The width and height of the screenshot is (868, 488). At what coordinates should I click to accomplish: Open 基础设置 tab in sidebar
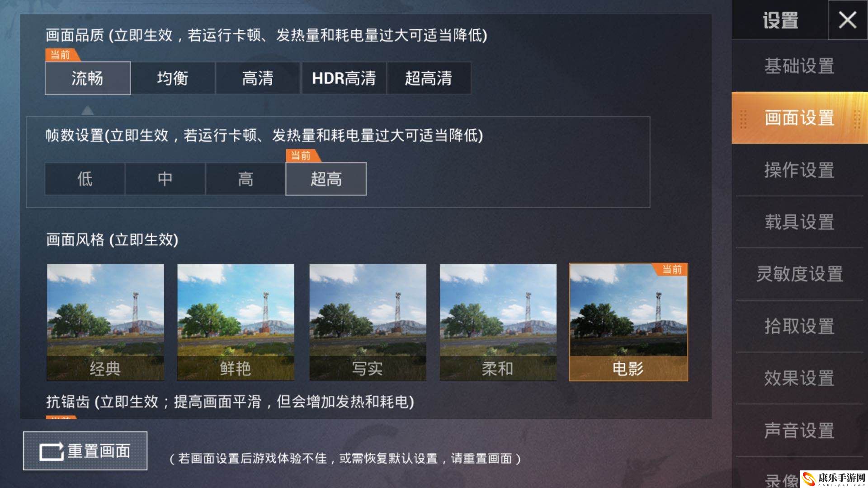pos(799,66)
